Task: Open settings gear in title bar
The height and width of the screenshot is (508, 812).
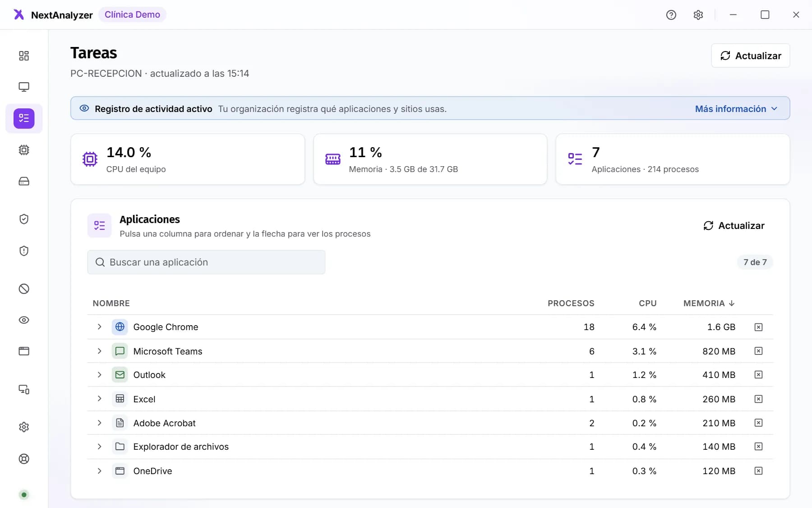Action: (x=698, y=15)
